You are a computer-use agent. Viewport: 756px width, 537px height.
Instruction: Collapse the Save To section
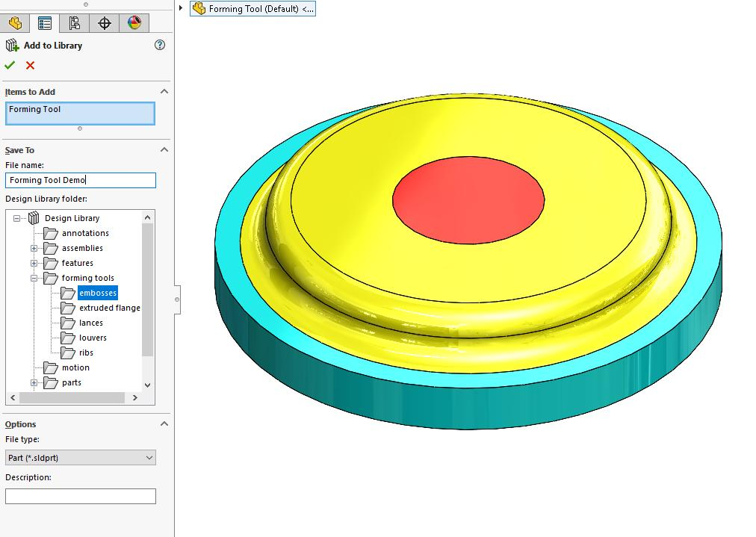coord(164,150)
